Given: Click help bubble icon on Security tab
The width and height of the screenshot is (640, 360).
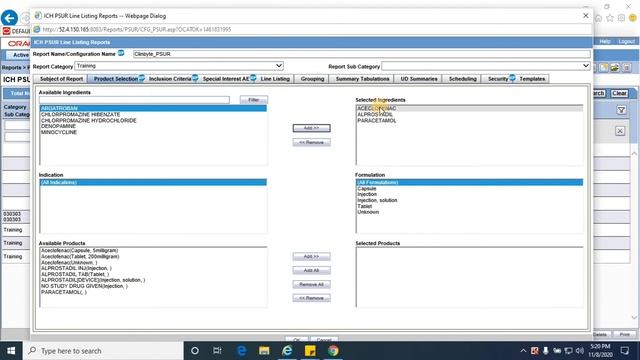Looking at the screenshot, I should tap(512, 78).
